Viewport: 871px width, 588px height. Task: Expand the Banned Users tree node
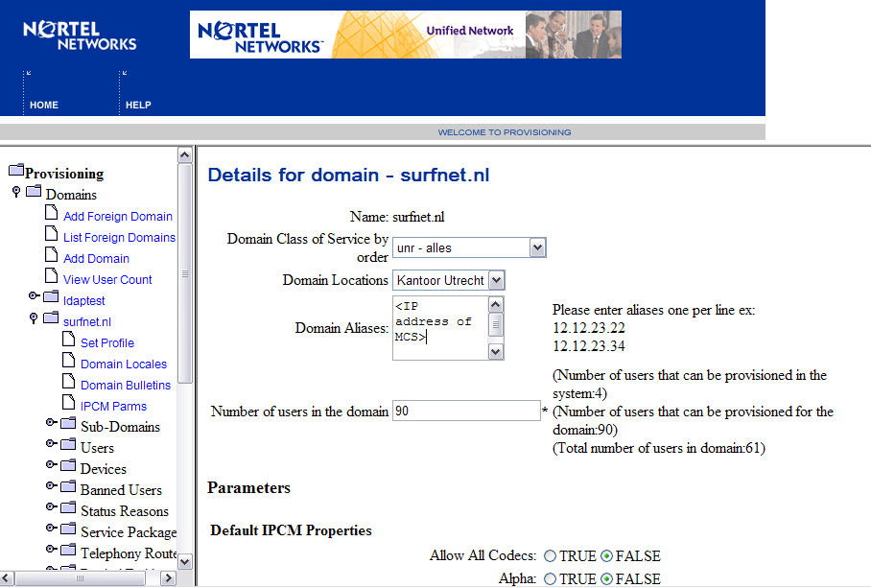point(51,485)
